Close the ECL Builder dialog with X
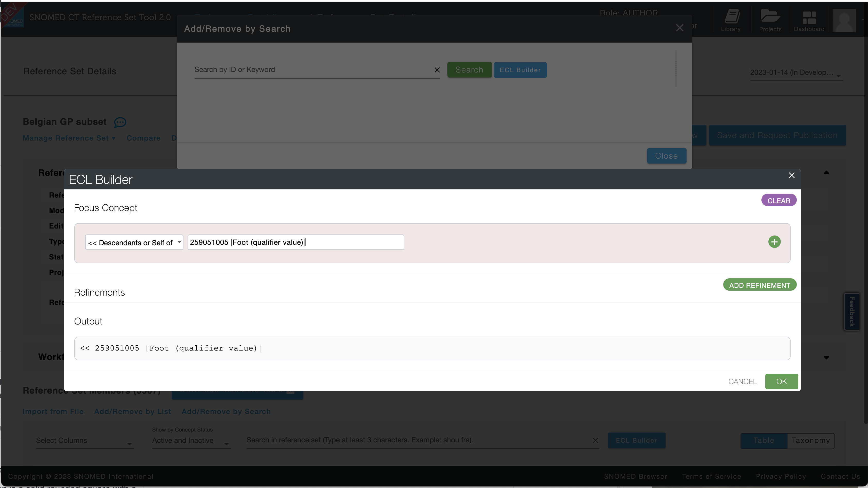Image resolution: width=868 pixels, height=488 pixels. pyautogui.click(x=792, y=175)
